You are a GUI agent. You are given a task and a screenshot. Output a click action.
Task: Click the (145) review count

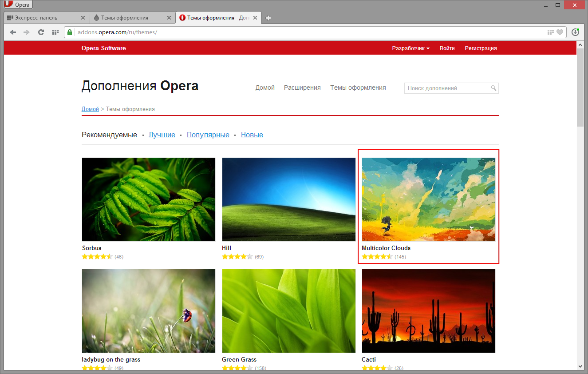point(400,257)
